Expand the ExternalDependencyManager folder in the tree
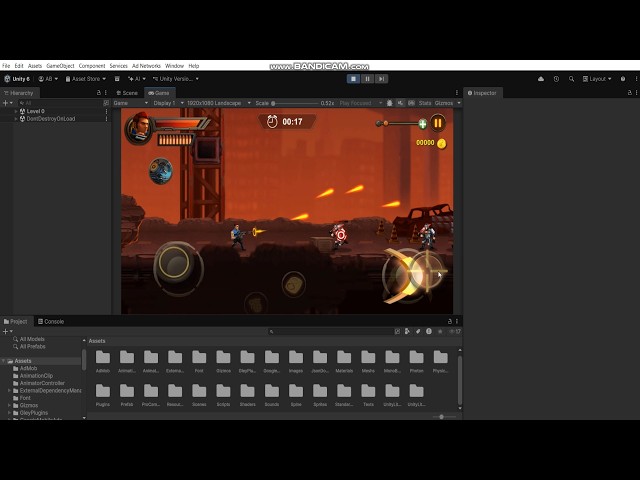Image resolution: width=640 pixels, height=480 pixels. click(x=9, y=391)
